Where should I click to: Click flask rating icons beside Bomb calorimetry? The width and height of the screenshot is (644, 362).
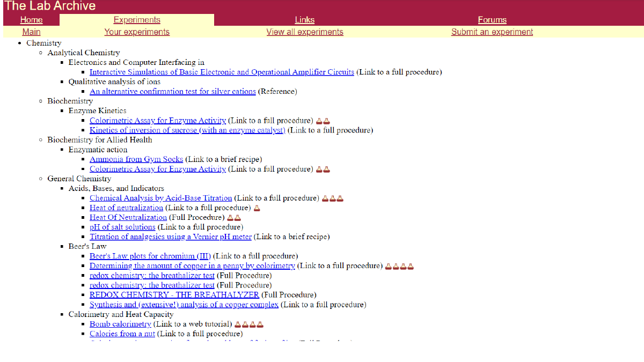pos(249,324)
